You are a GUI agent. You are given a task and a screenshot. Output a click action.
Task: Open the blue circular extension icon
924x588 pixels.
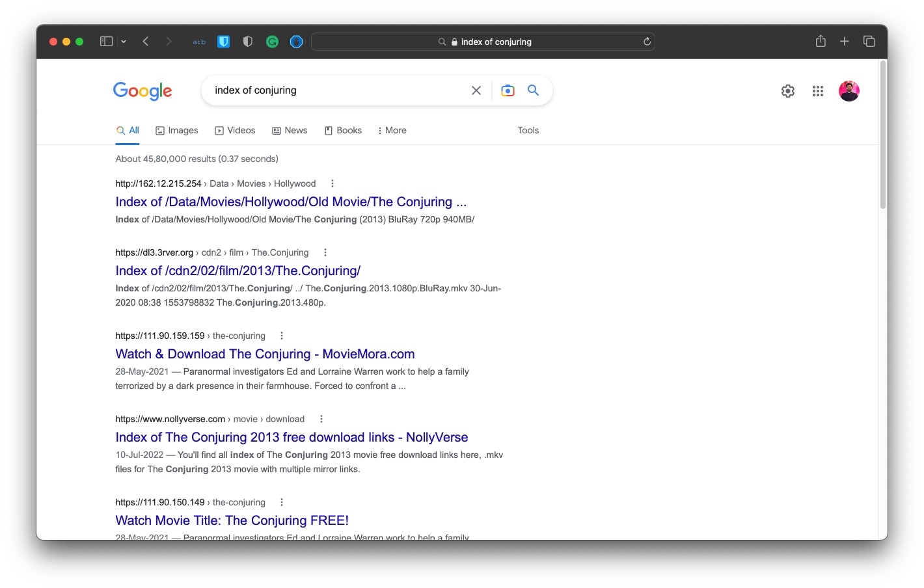[x=296, y=42]
